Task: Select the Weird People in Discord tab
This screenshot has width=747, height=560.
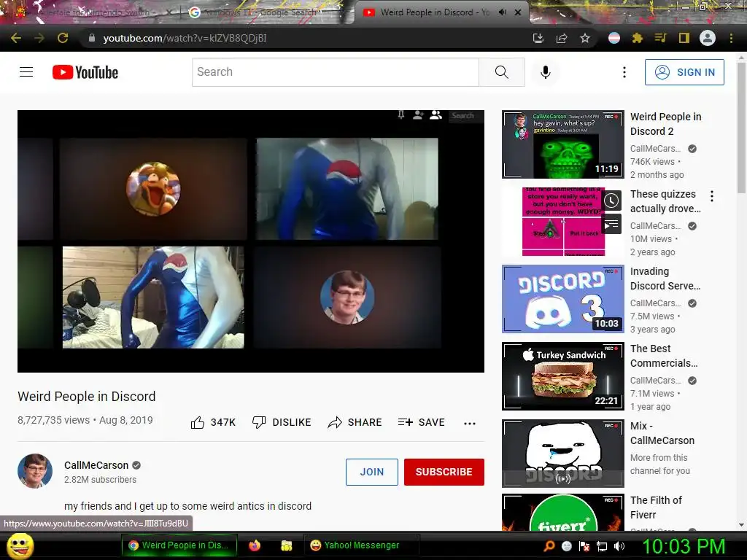Action: (433, 12)
